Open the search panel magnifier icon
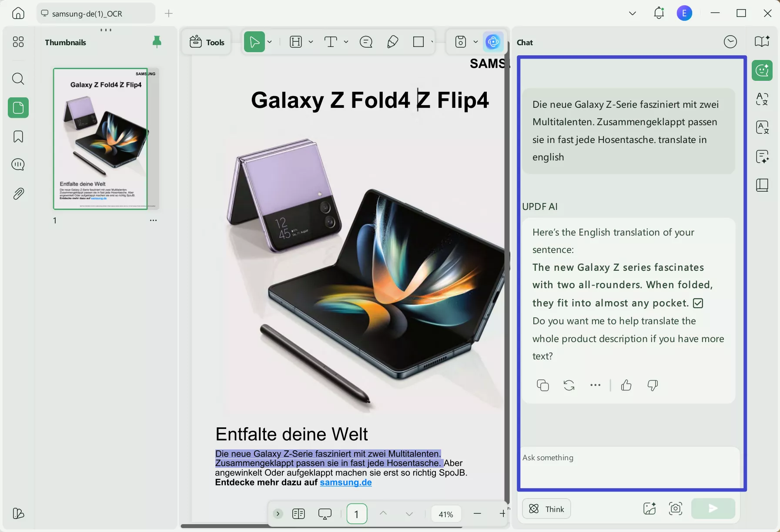This screenshot has height=532, width=780. (18, 79)
